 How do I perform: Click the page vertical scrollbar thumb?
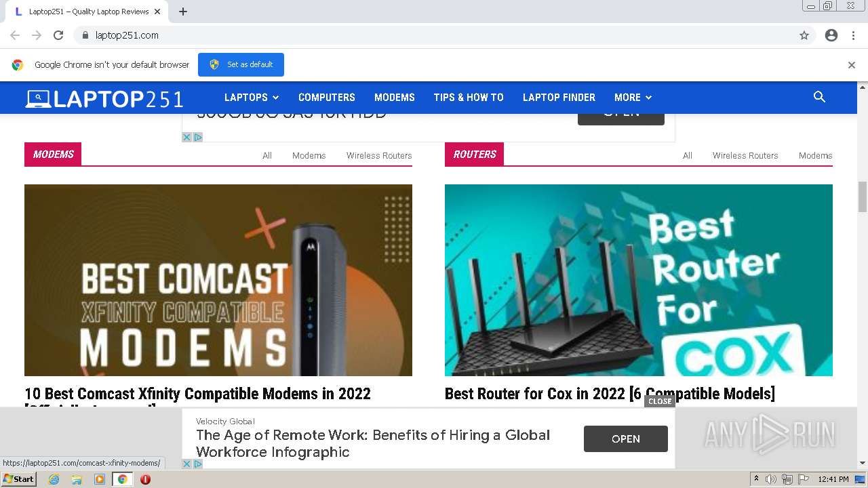click(863, 197)
